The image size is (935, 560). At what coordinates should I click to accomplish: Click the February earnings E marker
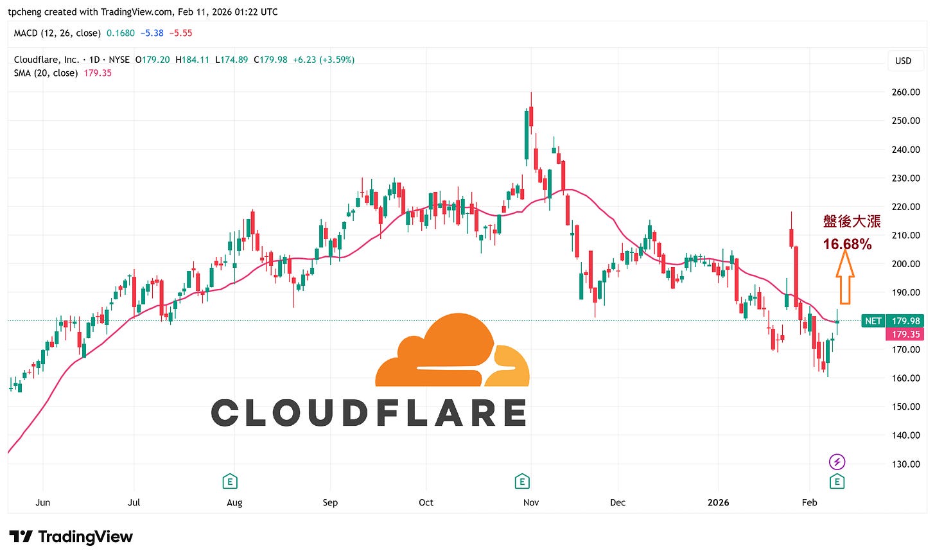(837, 481)
